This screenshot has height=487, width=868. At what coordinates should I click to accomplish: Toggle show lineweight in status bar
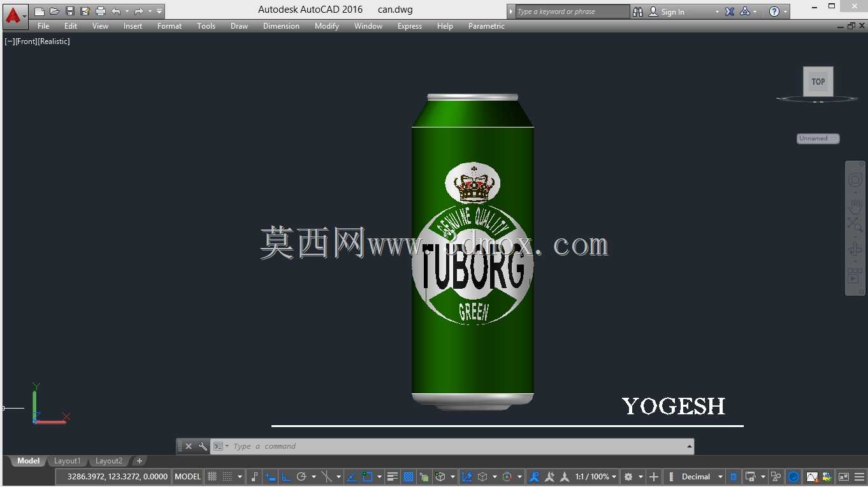393,476
